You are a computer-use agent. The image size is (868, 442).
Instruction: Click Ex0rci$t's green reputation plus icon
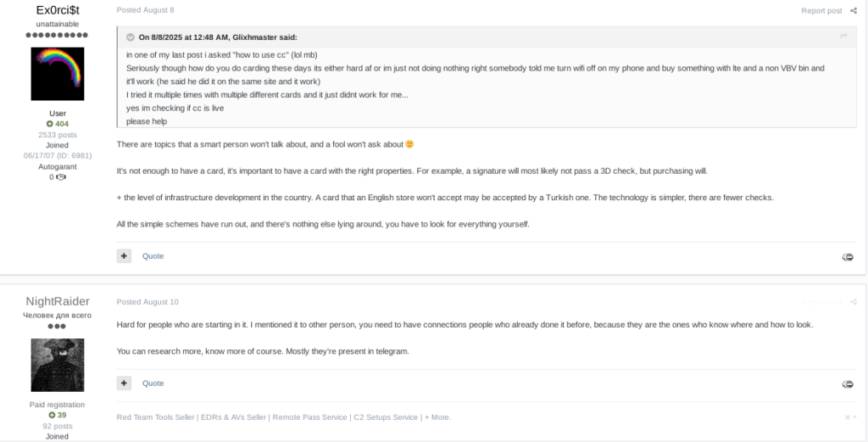click(x=50, y=124)
